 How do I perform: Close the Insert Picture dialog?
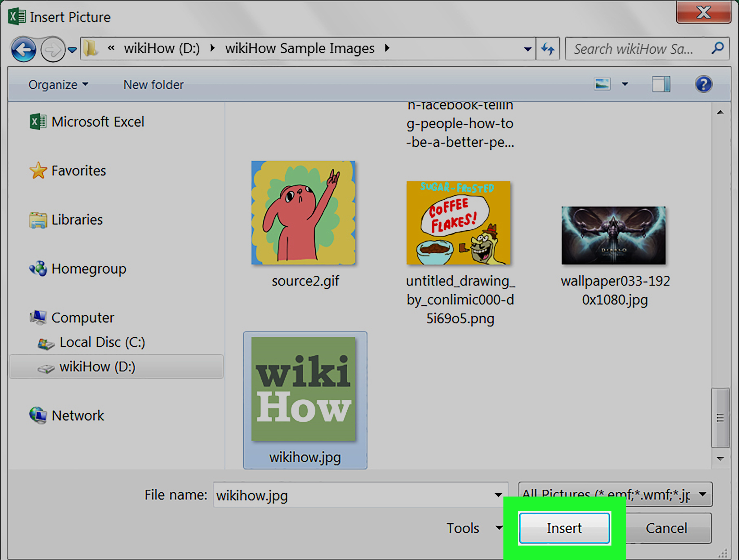tap(703, 12)
